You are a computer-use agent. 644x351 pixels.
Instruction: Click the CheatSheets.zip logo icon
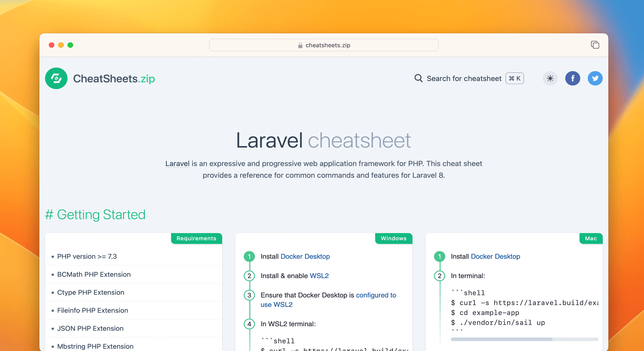(56, 78)
